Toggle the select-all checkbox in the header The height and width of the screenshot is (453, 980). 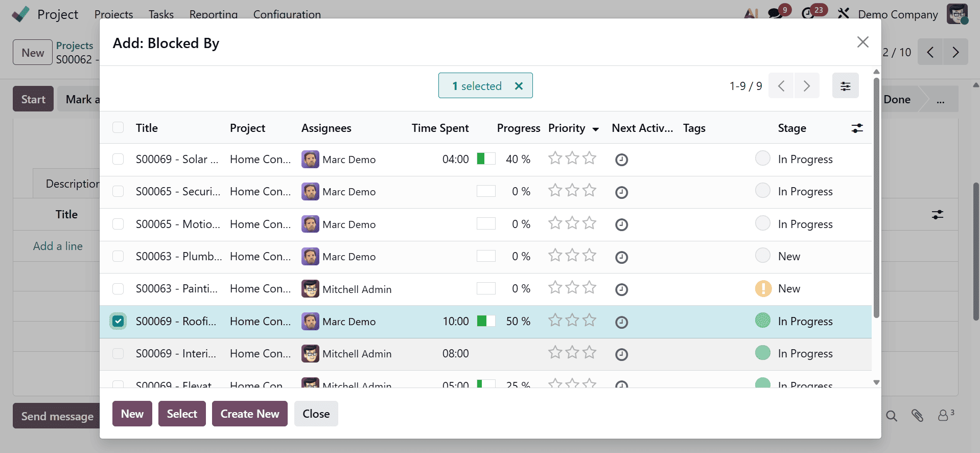(x=118, y=127)
